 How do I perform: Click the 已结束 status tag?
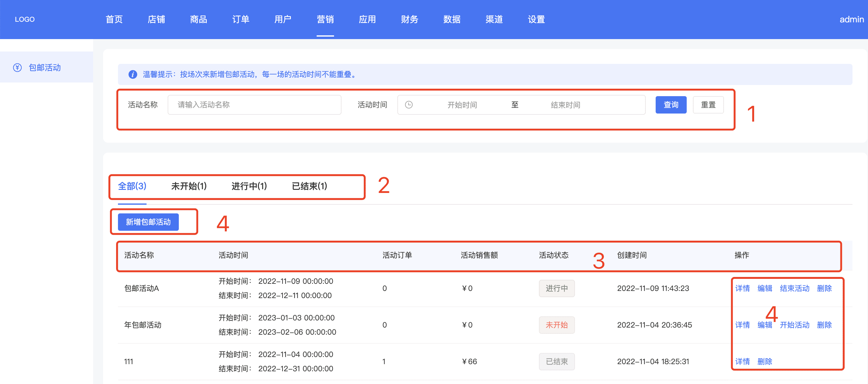[557, 362]
